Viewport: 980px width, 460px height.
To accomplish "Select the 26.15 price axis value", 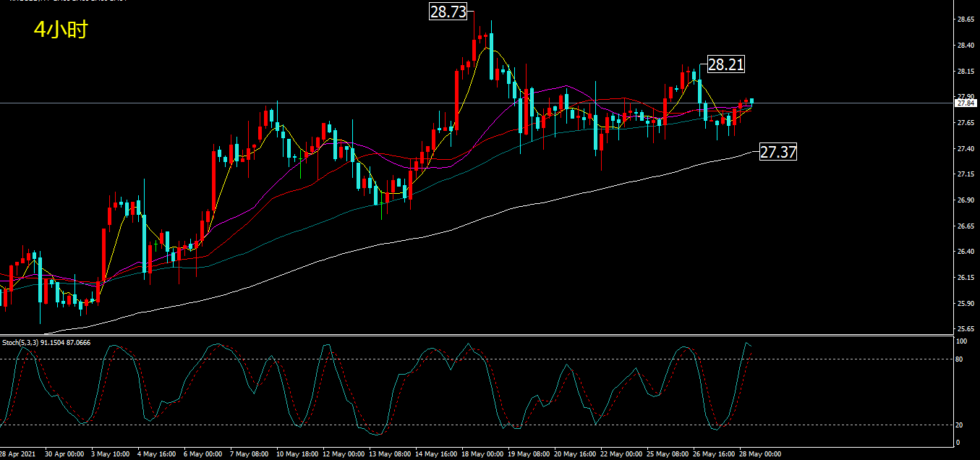I will pos(964,277).
